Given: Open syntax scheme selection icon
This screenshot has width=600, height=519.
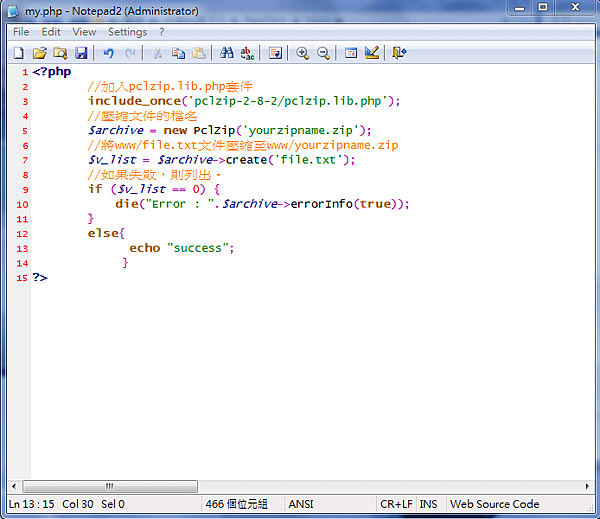Looking at the screenshot, I should point(351,53).
